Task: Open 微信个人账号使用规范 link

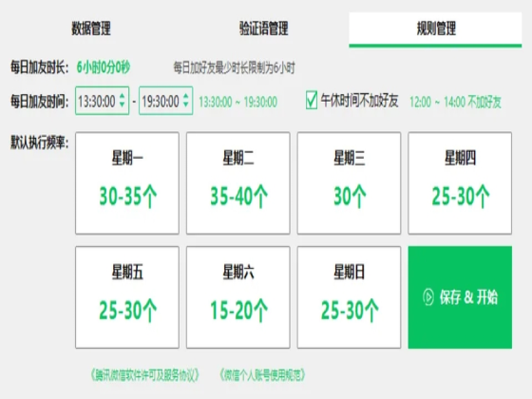Action: pyautogui.click(x=262, y=375)
